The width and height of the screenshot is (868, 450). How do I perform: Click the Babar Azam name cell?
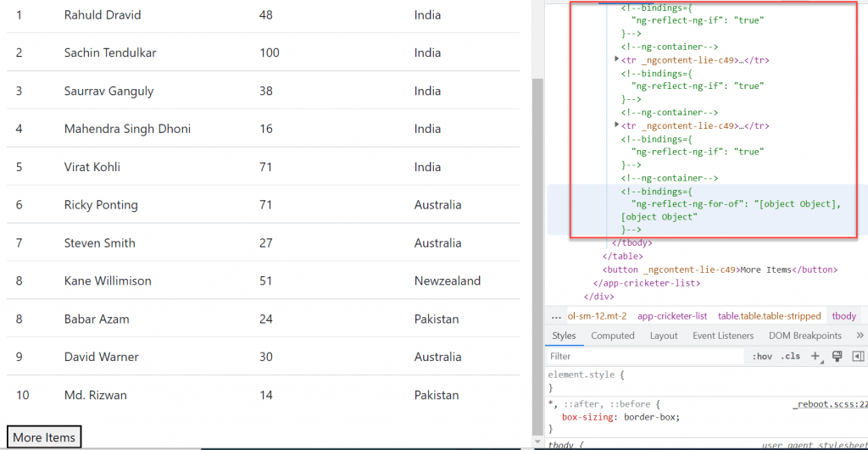[x=97, y=319]
